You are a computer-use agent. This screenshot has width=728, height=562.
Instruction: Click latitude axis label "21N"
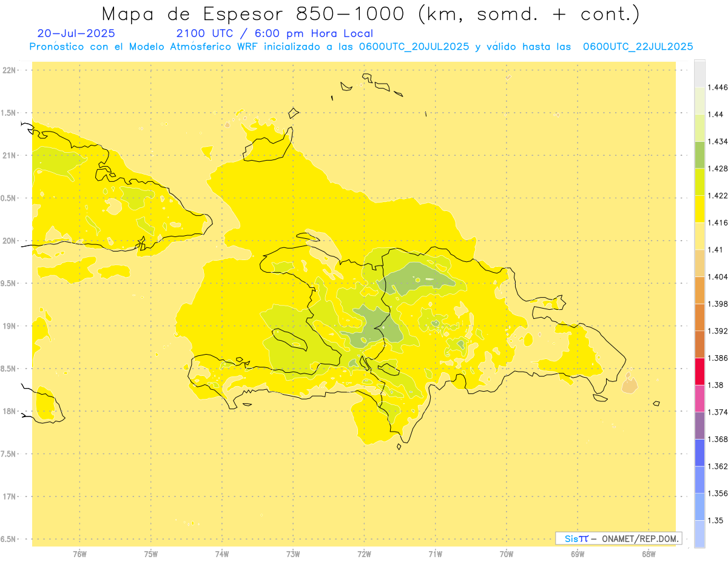10,156
